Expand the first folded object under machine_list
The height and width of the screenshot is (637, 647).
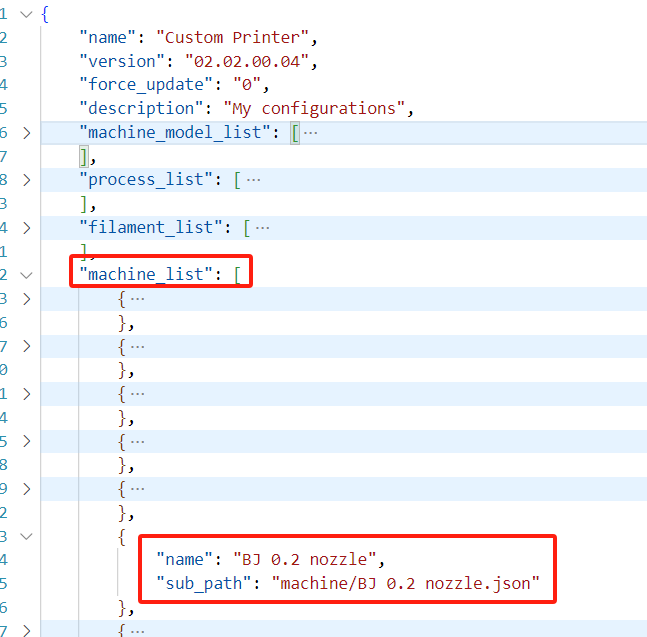tap(26, 298)
